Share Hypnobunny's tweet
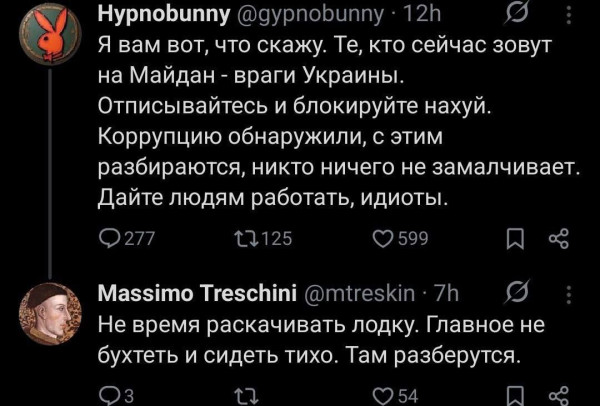This screenshot has width=600, height=406. point(560,240)
